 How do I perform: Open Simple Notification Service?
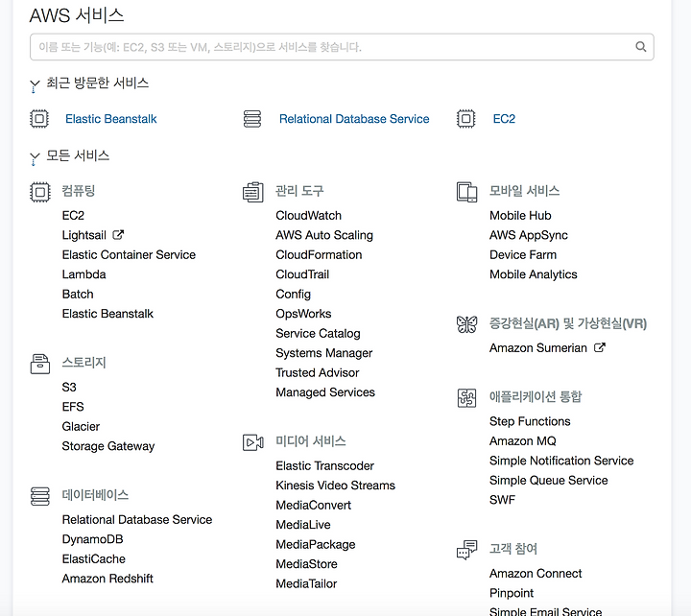click(x=561, y=461)
